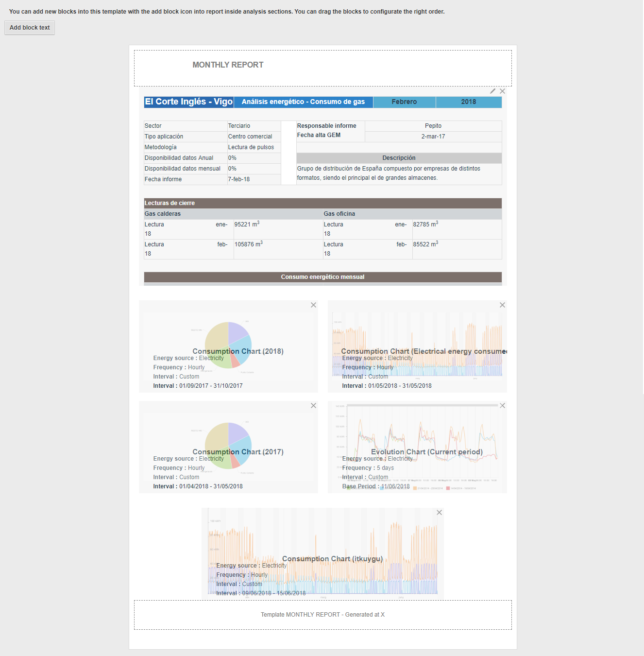Remove the Consumption Chart (2018) block

[313, 305]
